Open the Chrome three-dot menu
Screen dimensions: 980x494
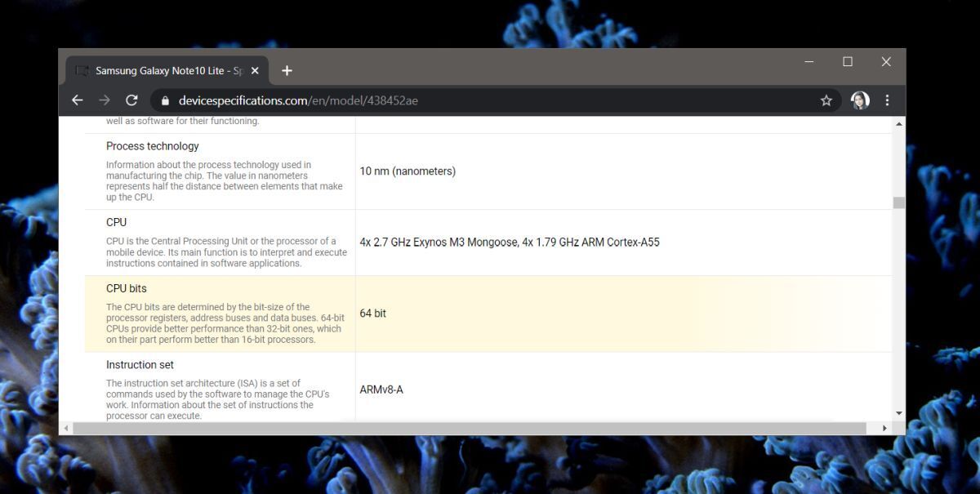(887, 100)
